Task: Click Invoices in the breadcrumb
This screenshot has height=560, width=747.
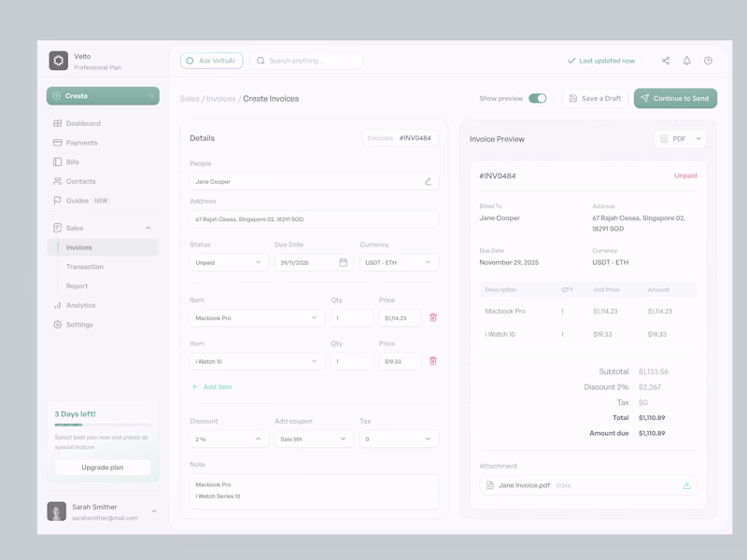Action: pos(221,99)
